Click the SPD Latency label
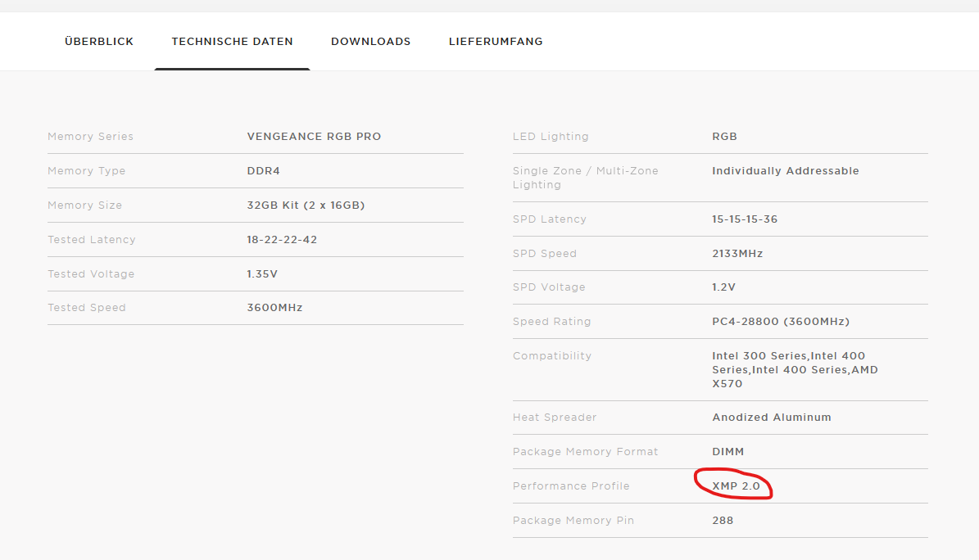The height and width of the screenshot is (560, 979). point(550,219)
